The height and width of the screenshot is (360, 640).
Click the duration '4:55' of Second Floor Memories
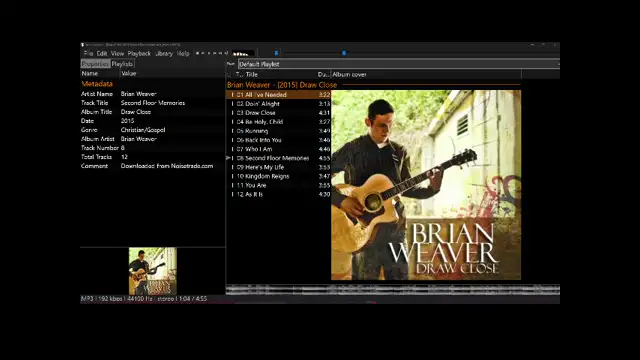[324, 158]
